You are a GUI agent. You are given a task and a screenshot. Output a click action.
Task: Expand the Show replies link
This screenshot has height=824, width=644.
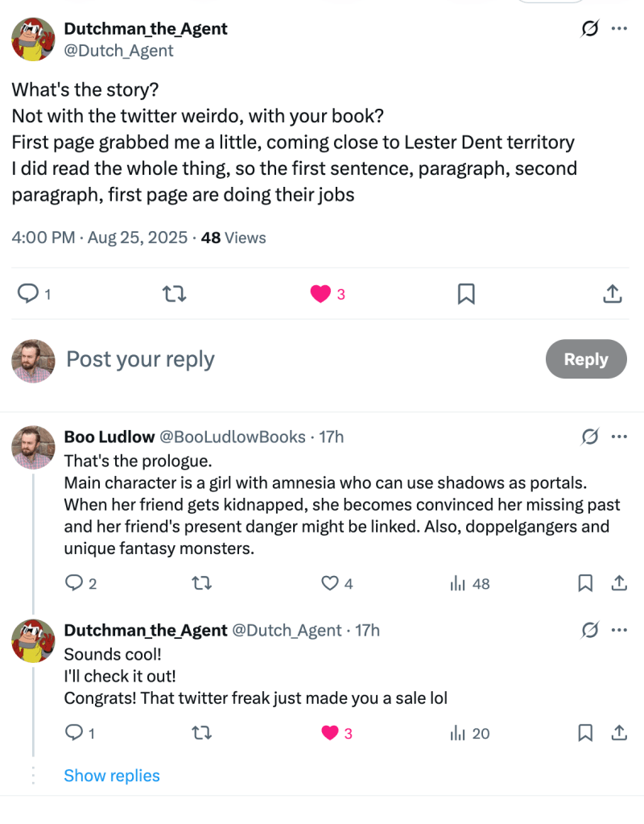tap(112, 776)
